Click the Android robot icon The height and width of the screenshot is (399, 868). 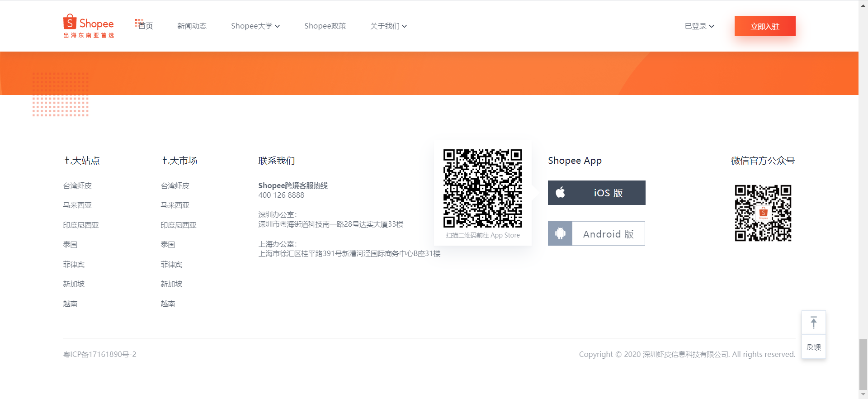click(560, 233)
